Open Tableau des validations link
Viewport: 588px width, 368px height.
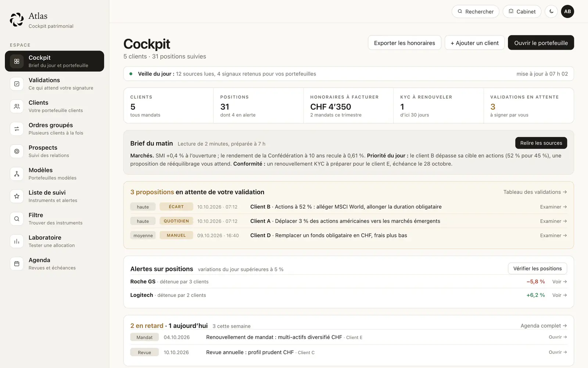(535, 192)
